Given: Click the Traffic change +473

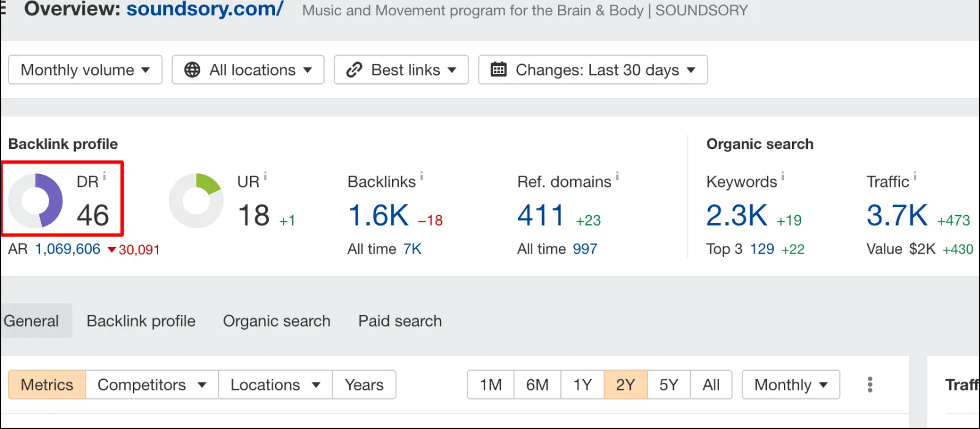Looking at the screenshot, I should 954,221.
